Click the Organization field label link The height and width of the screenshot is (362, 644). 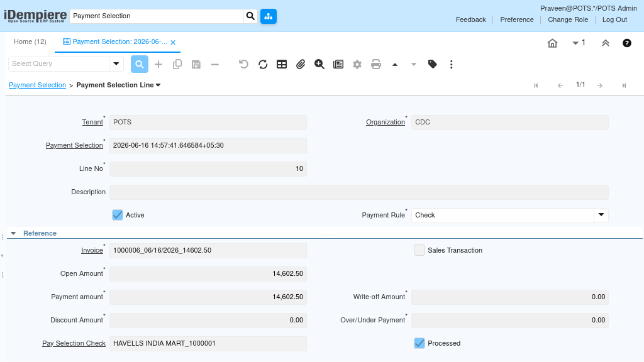tap(386, 123)
